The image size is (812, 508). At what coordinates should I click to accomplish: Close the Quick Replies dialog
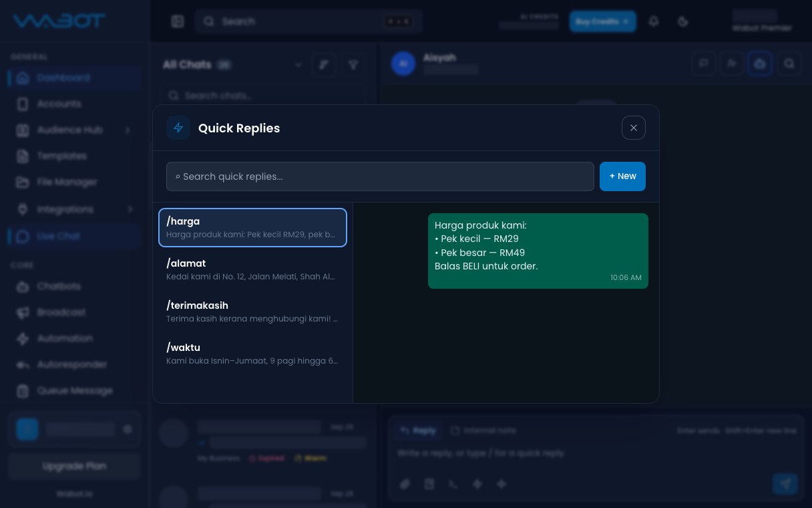click(633, 128)
